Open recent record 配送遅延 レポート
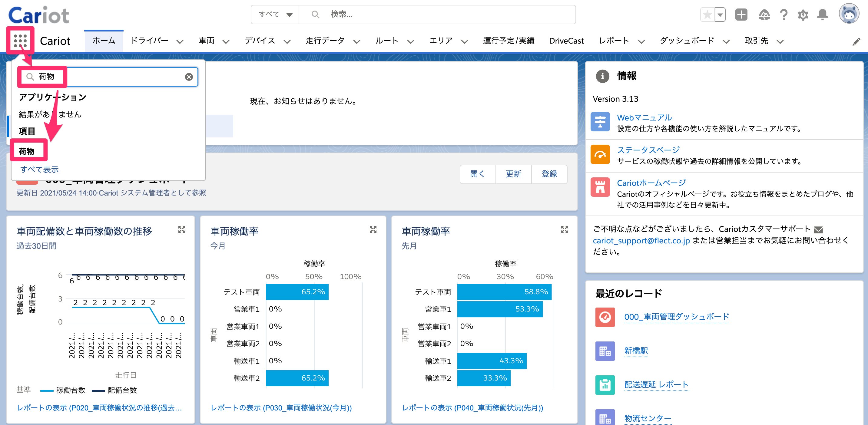The width and height of the screenshot is (868, 425). coord(656,384)
